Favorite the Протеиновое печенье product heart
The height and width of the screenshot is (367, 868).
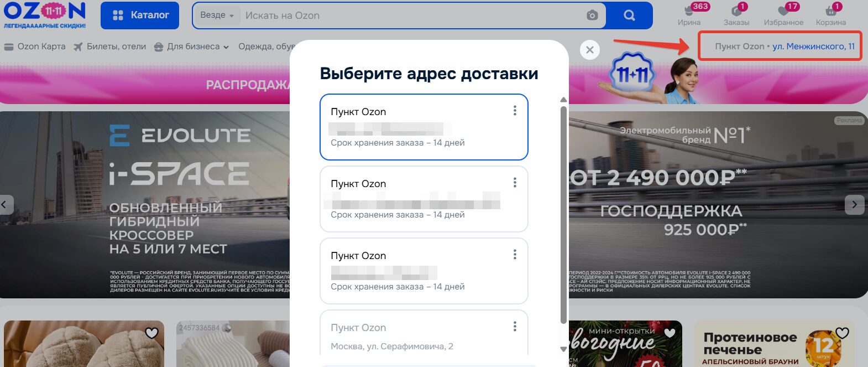click(842, 333)
